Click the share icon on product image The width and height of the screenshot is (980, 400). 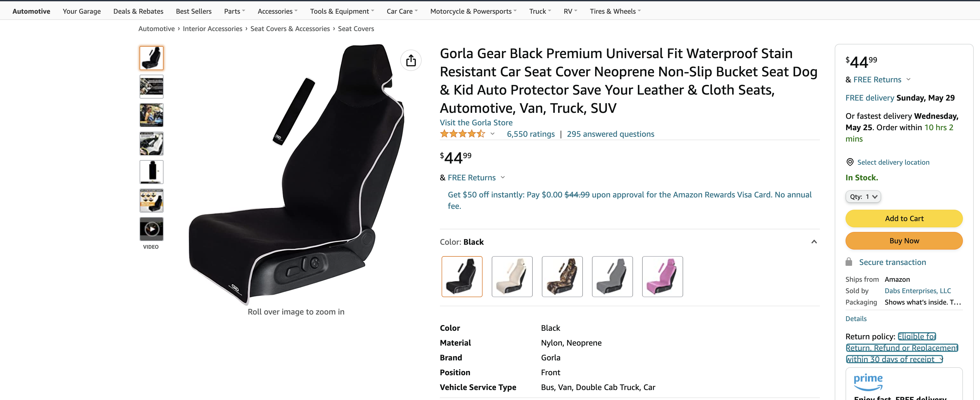pyautogui.click(x=411, y=60)
